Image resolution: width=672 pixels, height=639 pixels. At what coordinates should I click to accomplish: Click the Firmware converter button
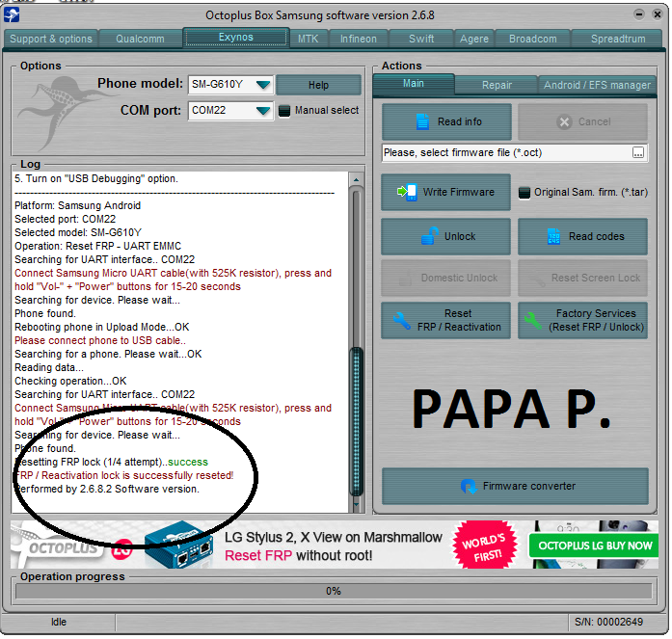coord(515,486)
